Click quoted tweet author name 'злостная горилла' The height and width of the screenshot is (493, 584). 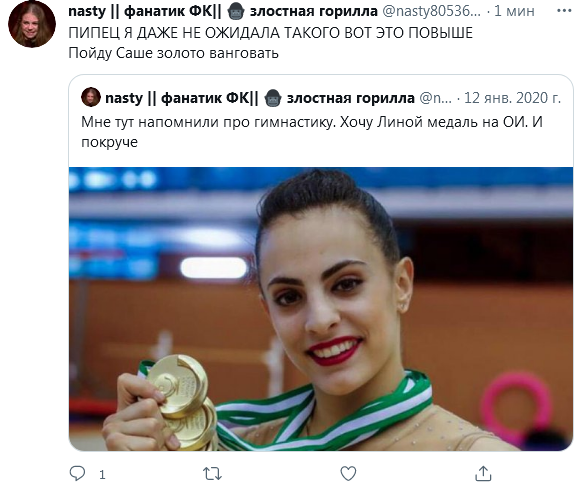tap(350, 98)
